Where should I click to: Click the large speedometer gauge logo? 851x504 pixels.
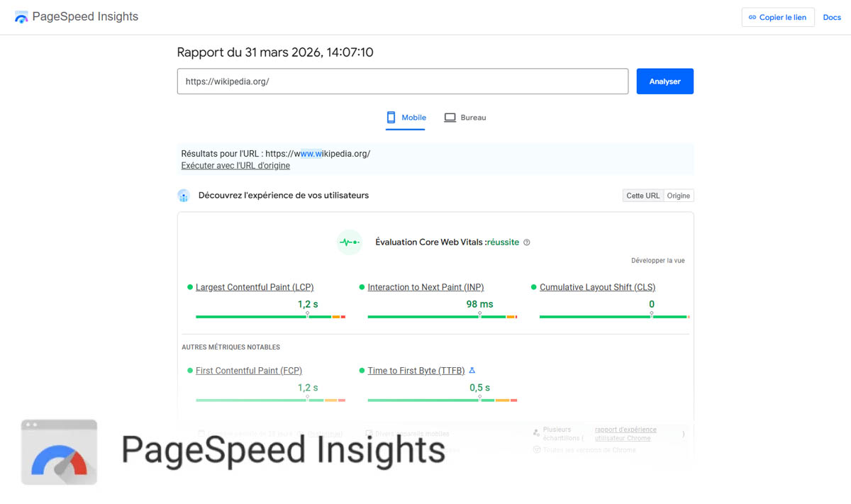pos(59,453)
